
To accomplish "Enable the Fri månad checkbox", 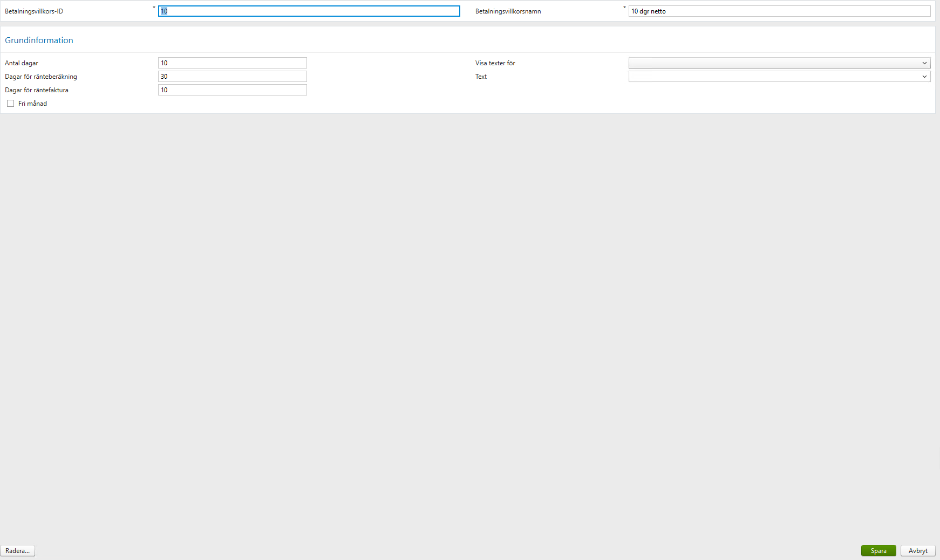I will 11,103.
